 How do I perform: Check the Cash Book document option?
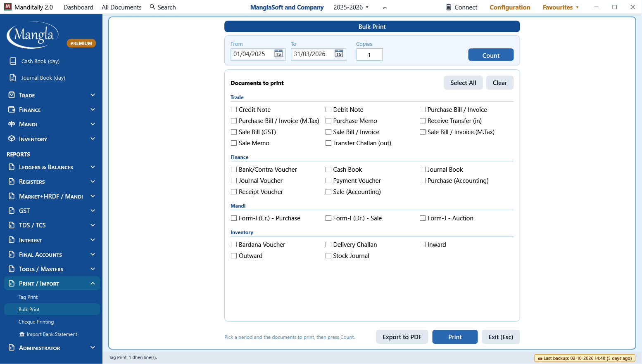click(328, 170)
